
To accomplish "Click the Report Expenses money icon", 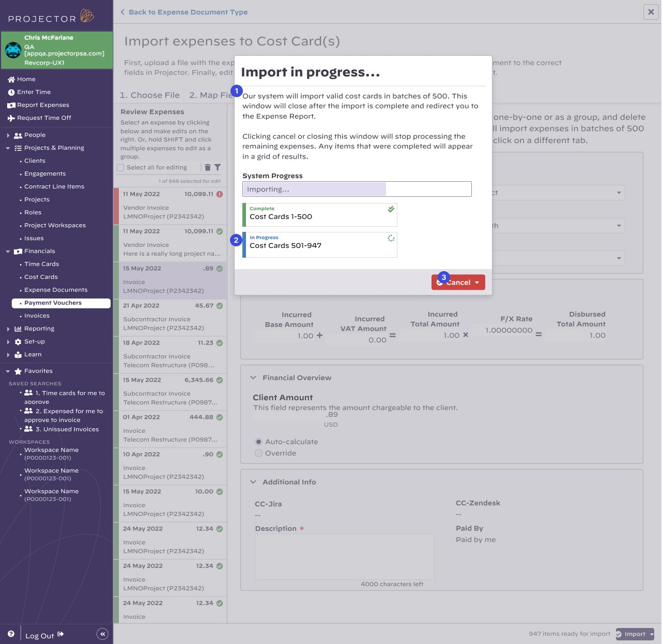I will (11, 105).
